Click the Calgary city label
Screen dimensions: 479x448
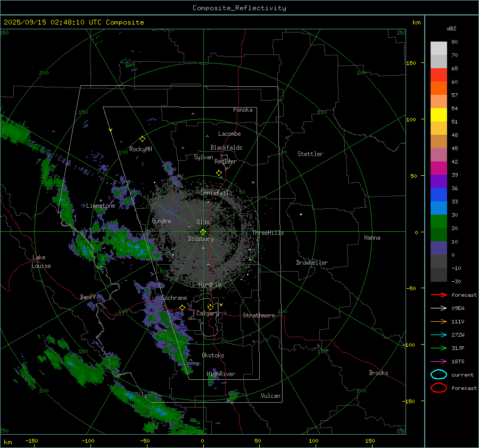click(208, 313)
